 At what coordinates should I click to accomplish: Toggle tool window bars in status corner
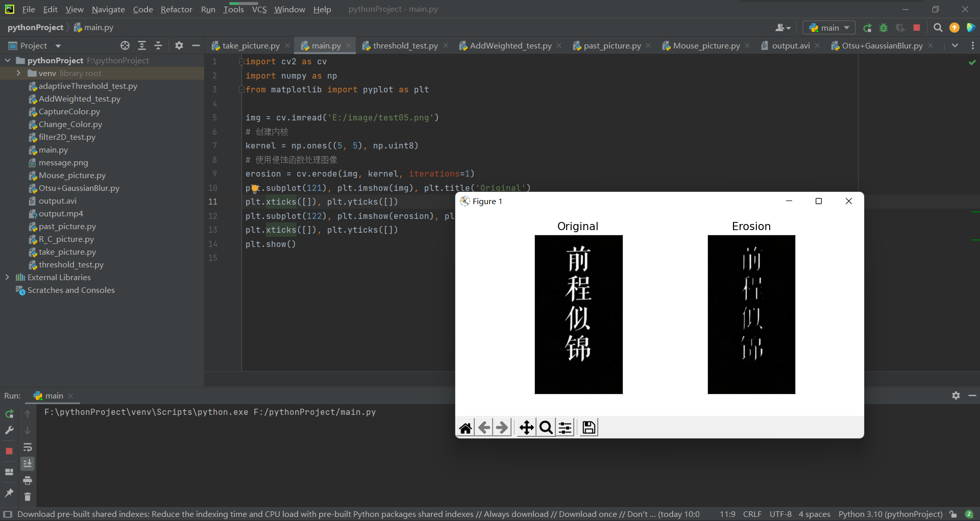(7, 514)
